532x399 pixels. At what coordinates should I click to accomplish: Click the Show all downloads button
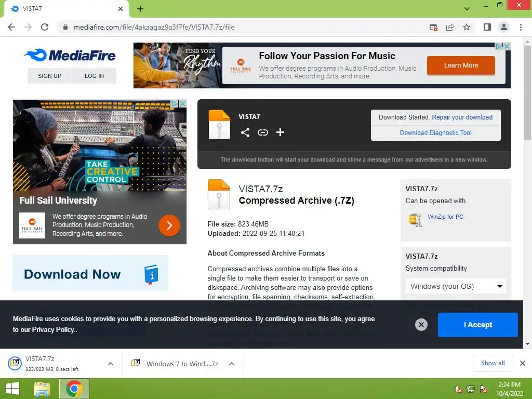(x=493, y=363)
